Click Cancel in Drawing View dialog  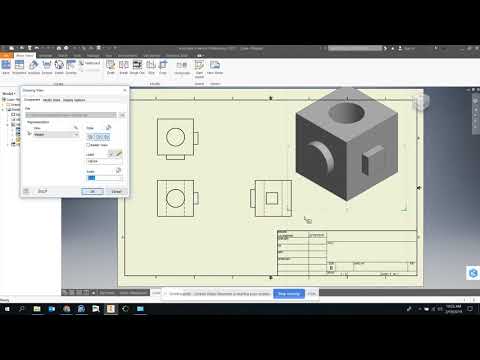116,191
